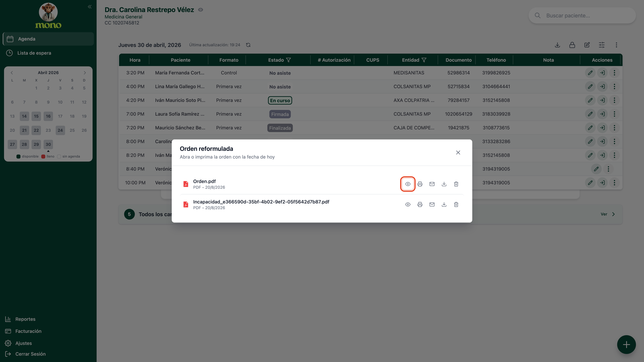Print the Orden.pdf document
Viewport: 644px width, 362px height.
coord(420,184)
